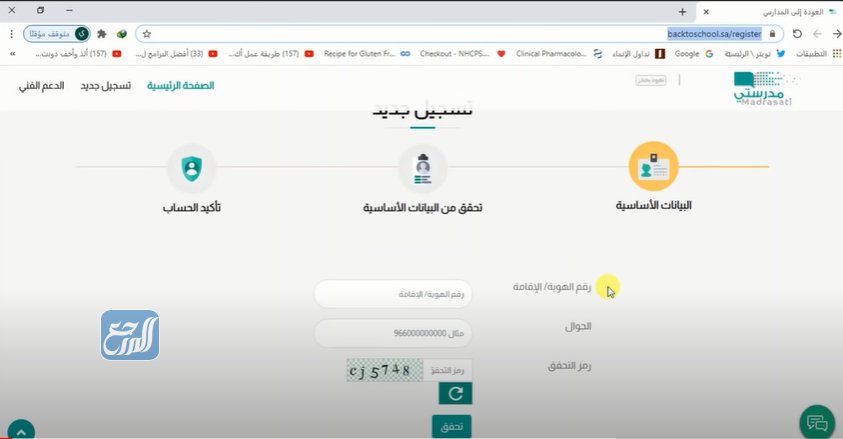Open أفضل البرامج YouTube bookmark

tap(176, 54)
